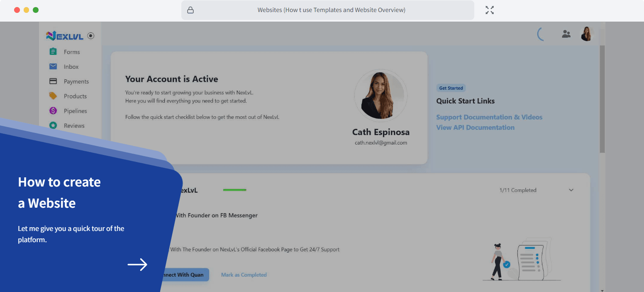Click the next arrow in the tour overlay
Viewport: 644px width, 292px height.
point(137,265)
